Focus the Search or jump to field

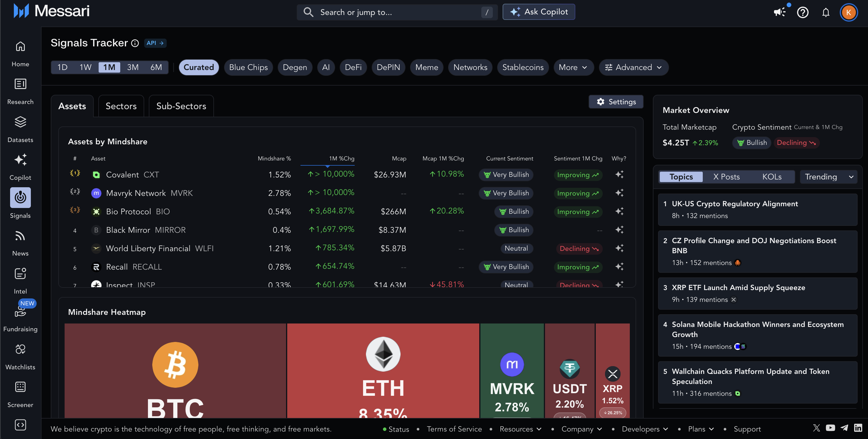point(397,12)
